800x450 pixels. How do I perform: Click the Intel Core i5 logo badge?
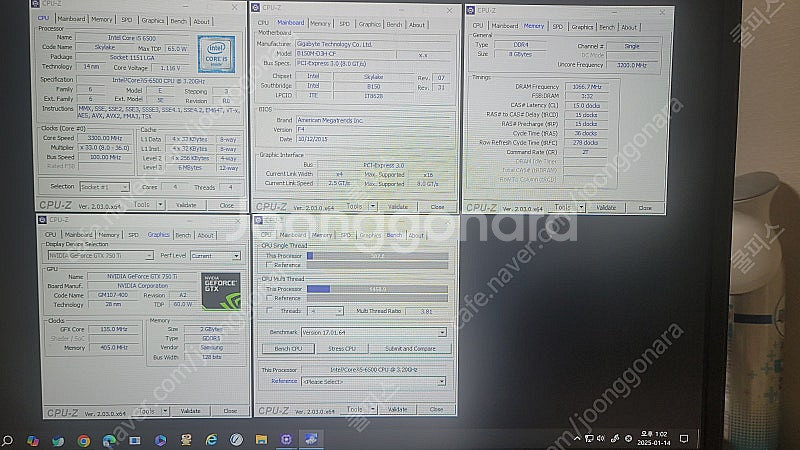(x=216, y=54)
